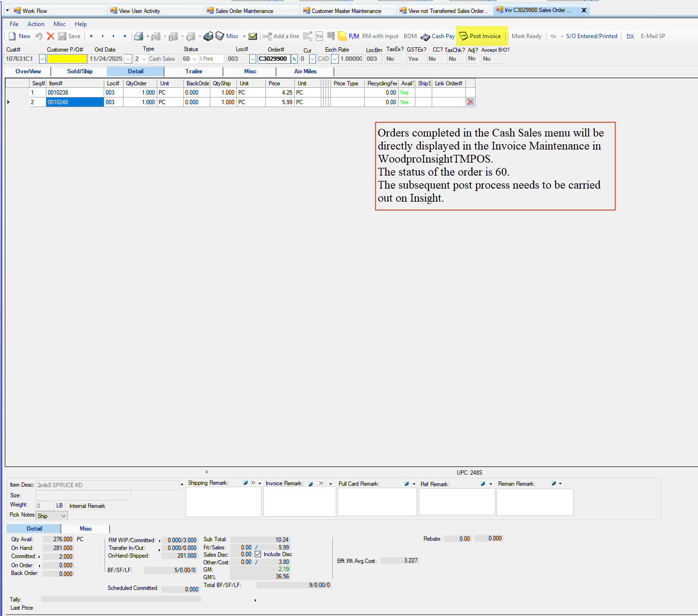The image size is (698, 616).
Task: Click the Cash Pay register icon
Action: [x=425, y=37]
